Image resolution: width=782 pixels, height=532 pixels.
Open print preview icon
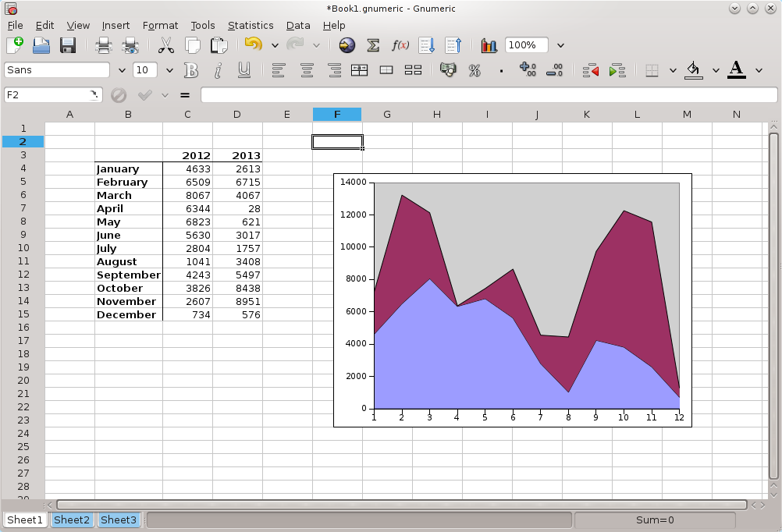pos(130,45)
